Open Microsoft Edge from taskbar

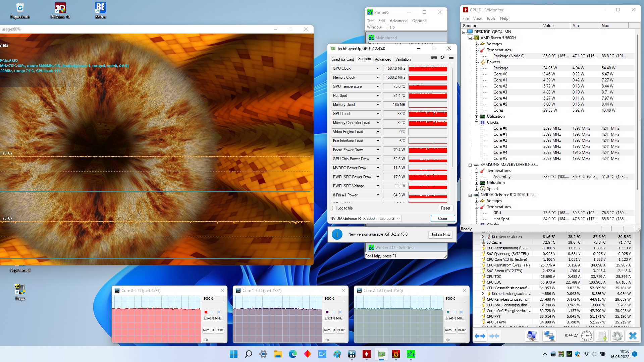coord(293,354)
